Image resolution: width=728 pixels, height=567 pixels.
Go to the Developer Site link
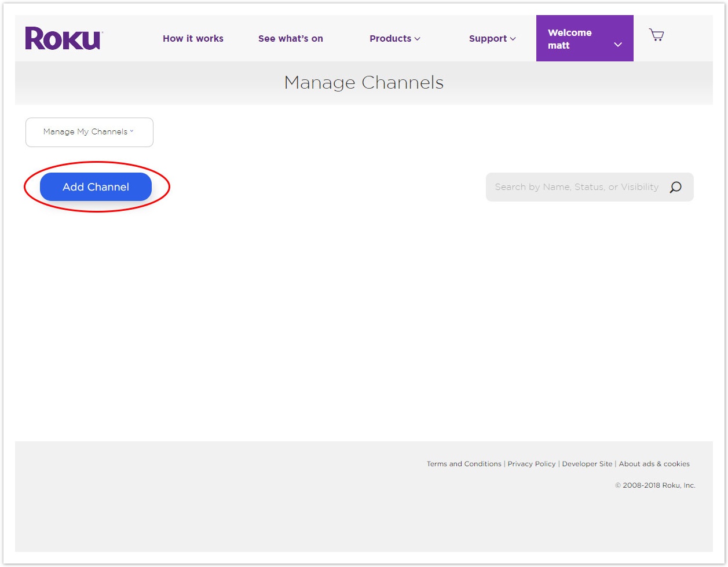[587, 464]
